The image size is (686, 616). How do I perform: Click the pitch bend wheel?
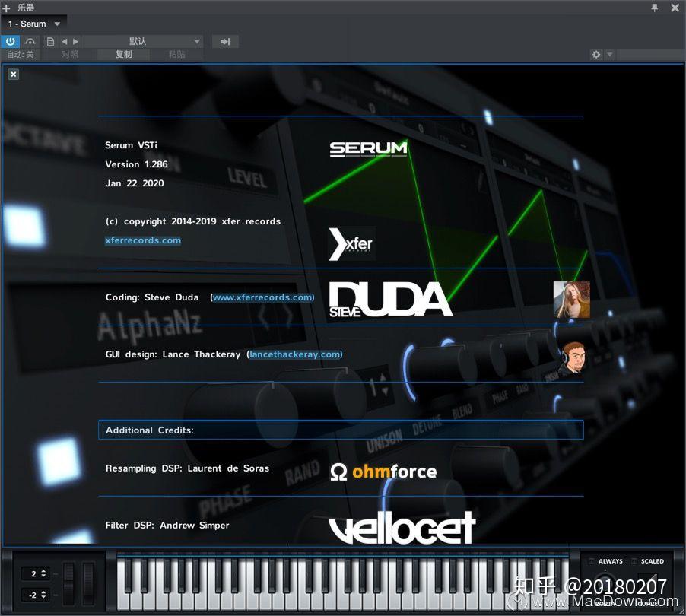(x=68, y=583)
